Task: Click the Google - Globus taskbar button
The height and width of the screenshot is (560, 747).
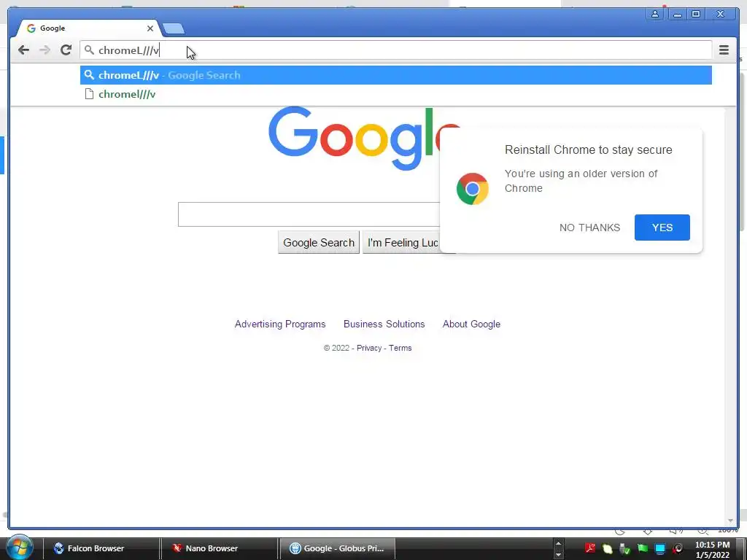Action: coord(337,548)
